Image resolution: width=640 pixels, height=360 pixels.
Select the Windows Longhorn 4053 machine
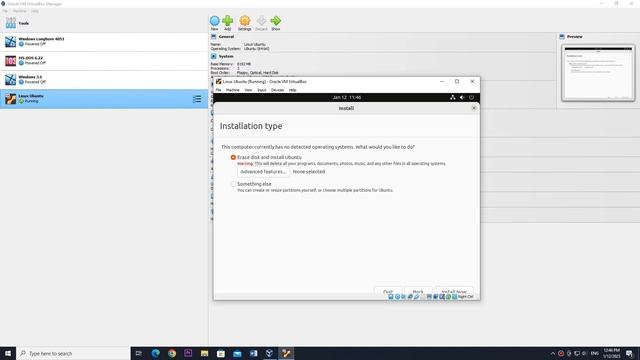coord(104,42)
